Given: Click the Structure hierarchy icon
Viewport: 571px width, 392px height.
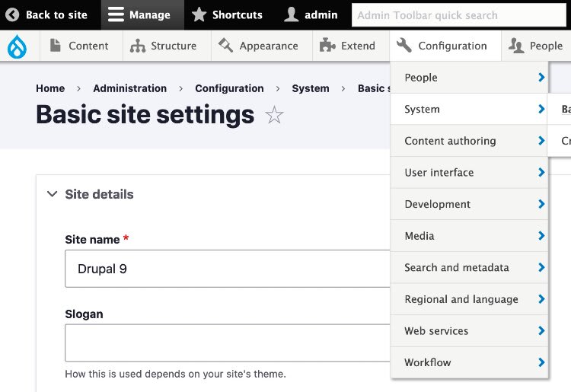Looking at the screenshot, I should (138, 46).
